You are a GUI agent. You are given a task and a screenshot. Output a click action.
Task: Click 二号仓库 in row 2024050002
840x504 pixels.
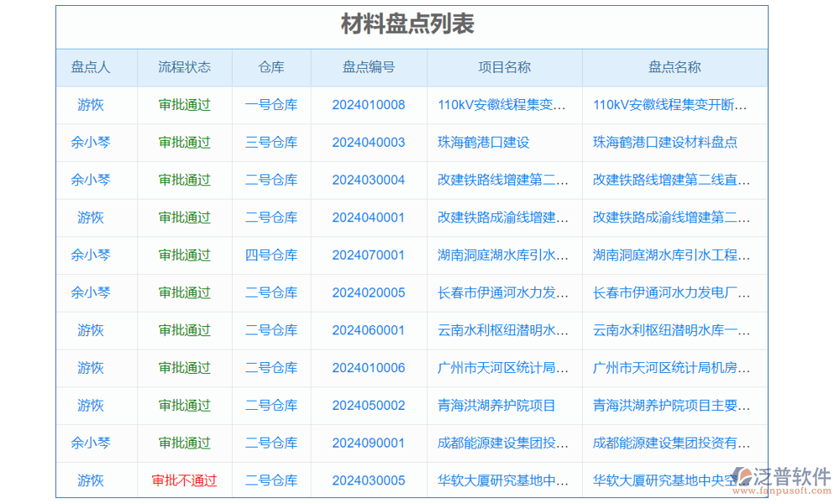(271, 406)
